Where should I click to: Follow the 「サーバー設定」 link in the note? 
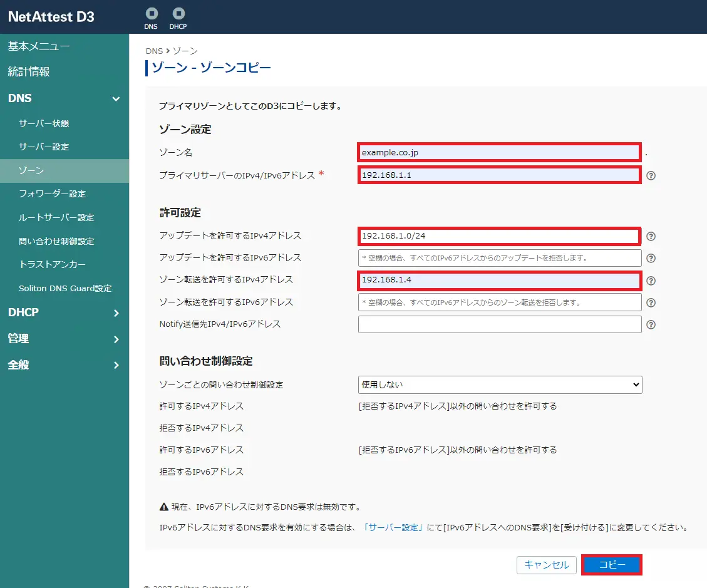392,527
